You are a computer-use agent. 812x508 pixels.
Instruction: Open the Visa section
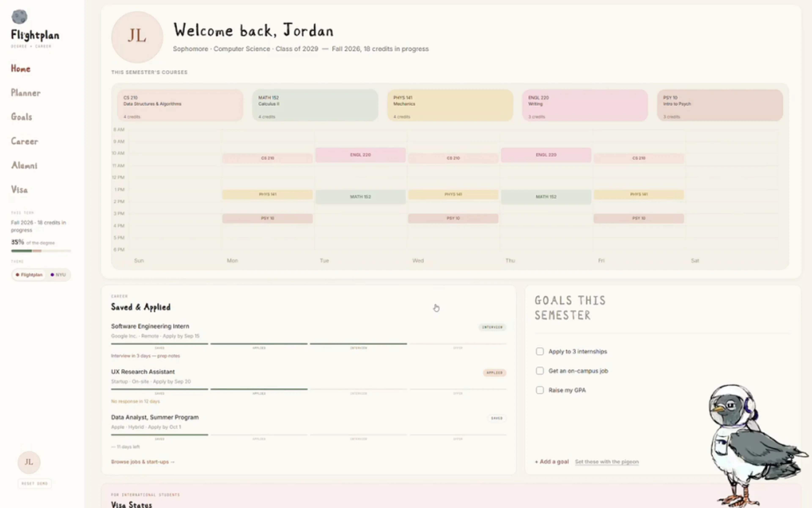coord(19,189)
